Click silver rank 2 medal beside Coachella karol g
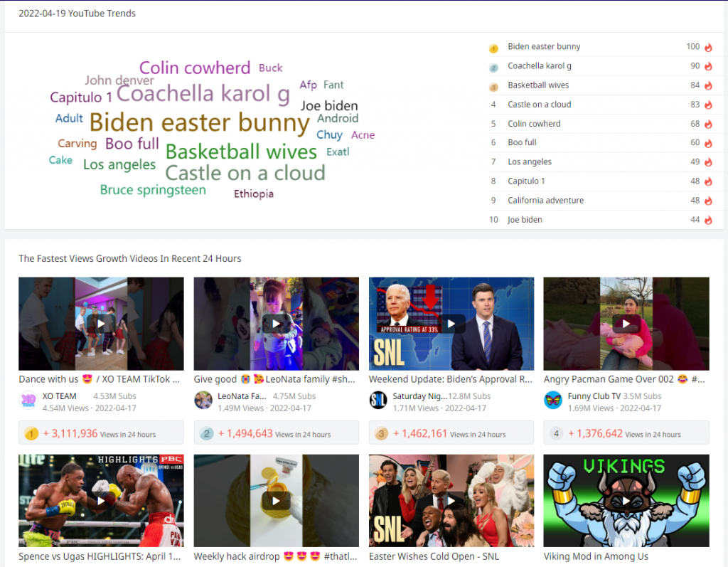This screenshot has height=567, width=728. pos(493,68)
